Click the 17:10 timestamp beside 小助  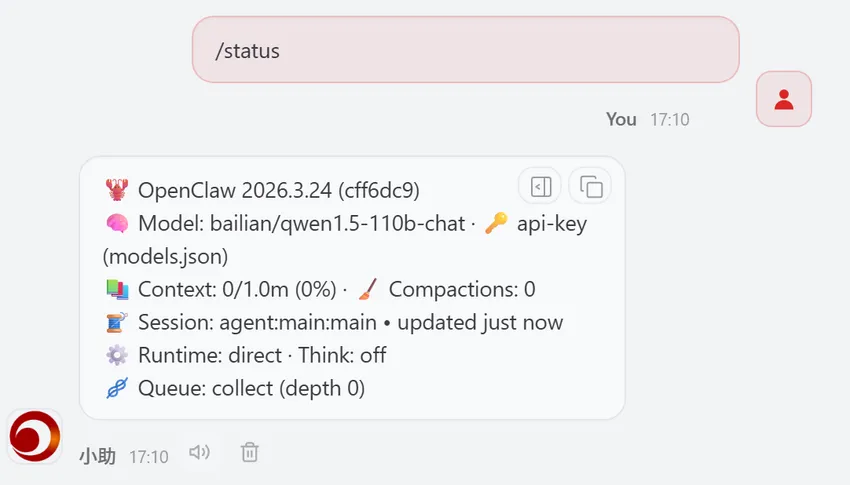click(x=149, y=457)
